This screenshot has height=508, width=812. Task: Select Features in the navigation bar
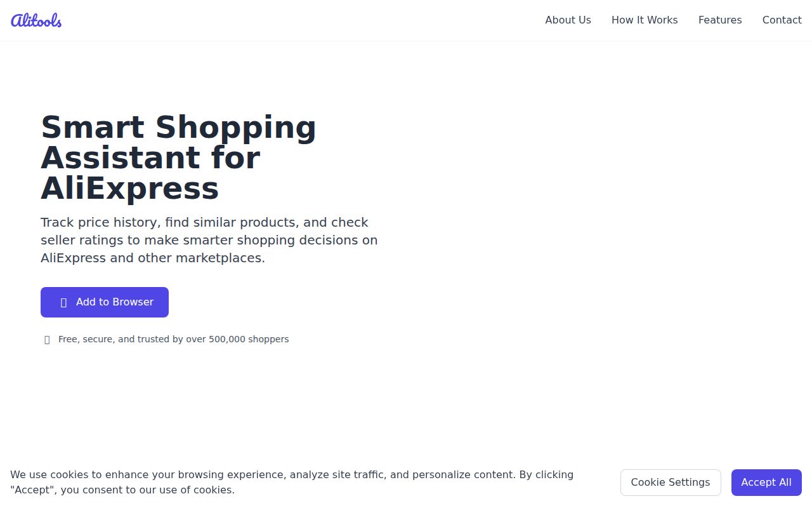720,20
